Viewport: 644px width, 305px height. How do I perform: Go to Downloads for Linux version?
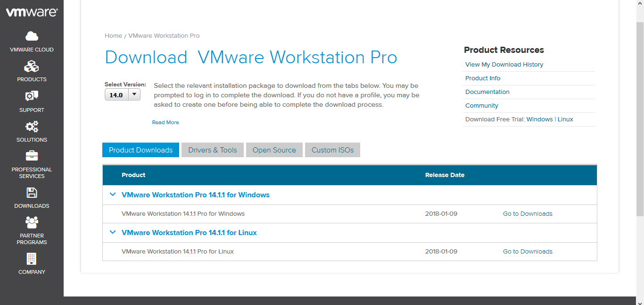528,252
